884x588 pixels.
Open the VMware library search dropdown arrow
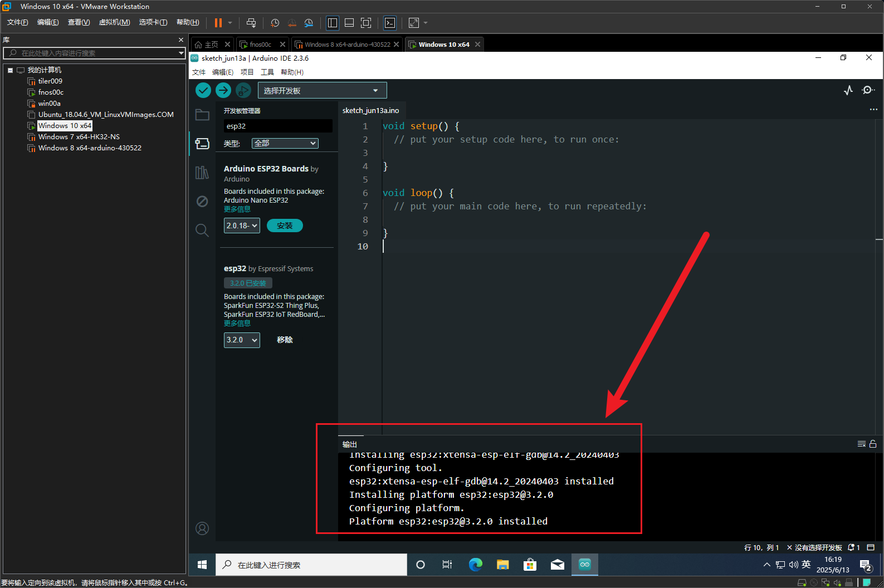[x=181, y=53]
